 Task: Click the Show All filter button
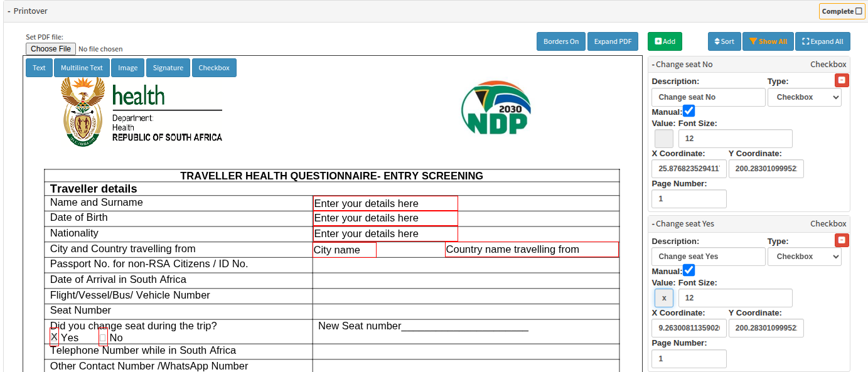point(768,41)
